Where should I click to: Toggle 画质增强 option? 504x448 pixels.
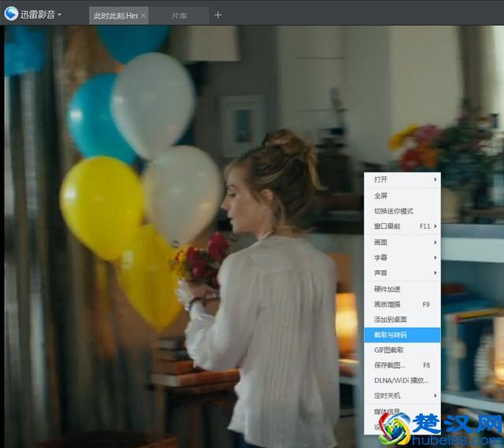click(402, 304)
